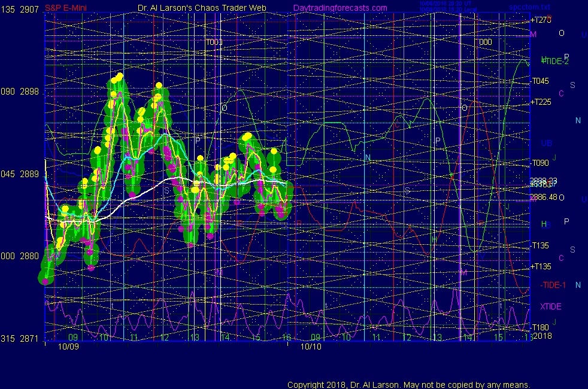Select the '315 2871' price axis label
Viewport: 588px width, 389px height.
tap(20, 338)
